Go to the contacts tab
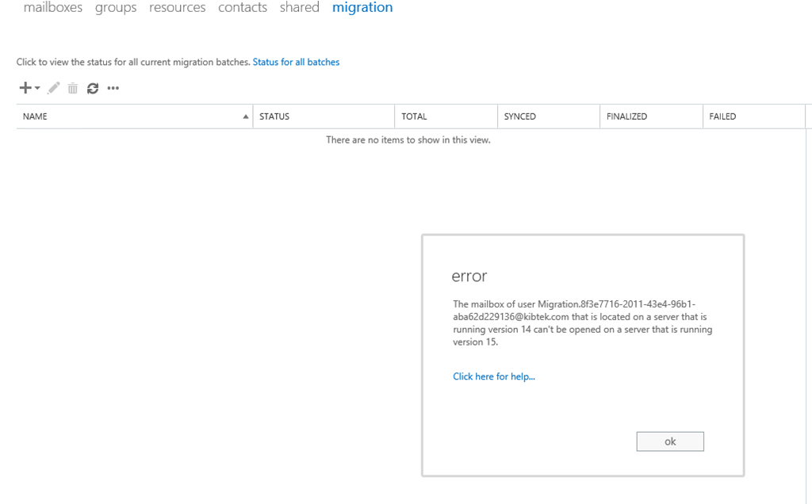Image resolution: width=812 pixels, height=504 pixels. click(243, 7)
